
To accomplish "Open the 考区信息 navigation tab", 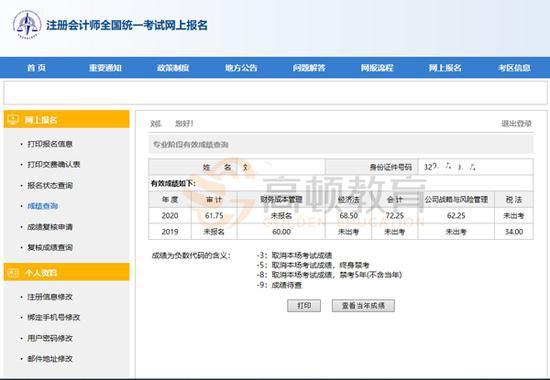I will (514, 68).
